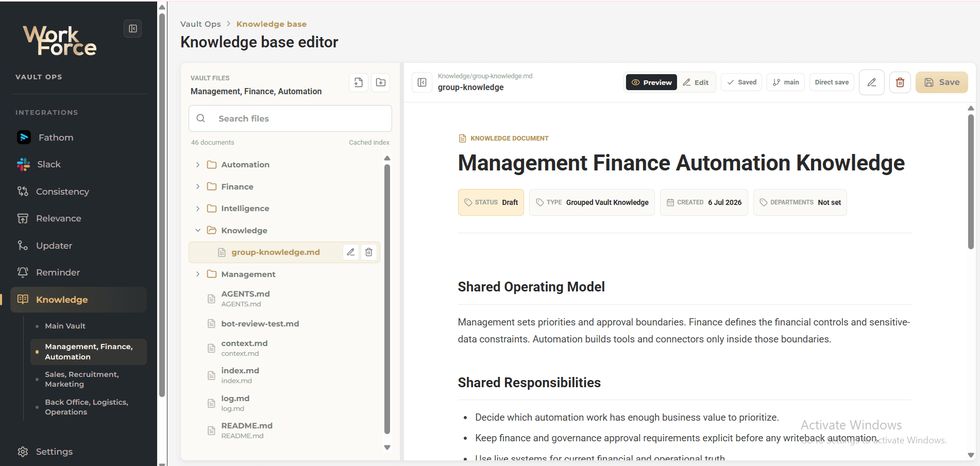Image resolution: width=980 pixels, height=466 pixels.
Task: Expand the Intelligence folder chevron
Action: pyautogui.click(x=198, y=209)
